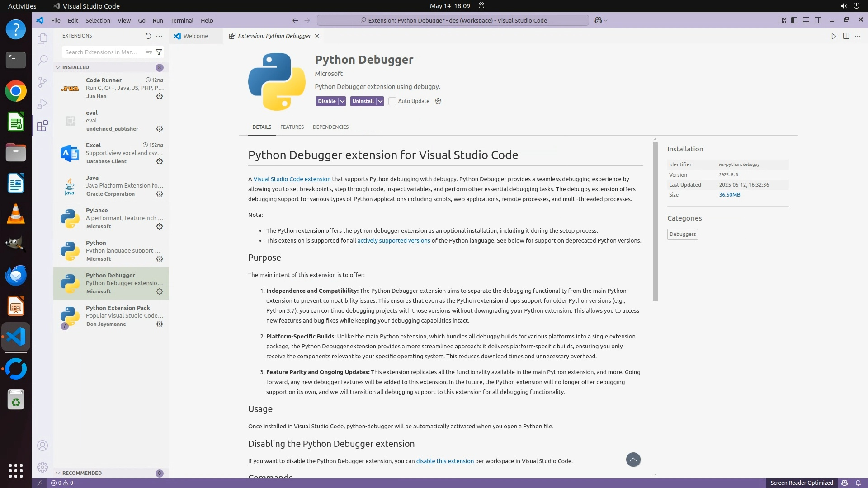The image size is (868, 488).
Task: Toggle the bottom panel layout icon
Action: click(806, 20)
